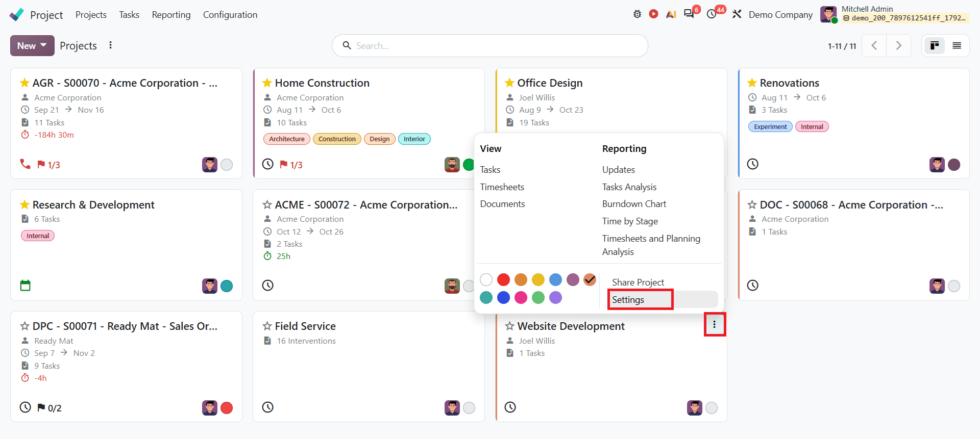
Task: Click Settings in the project popup
Action: pyautogui.click(x=663, y=300)
